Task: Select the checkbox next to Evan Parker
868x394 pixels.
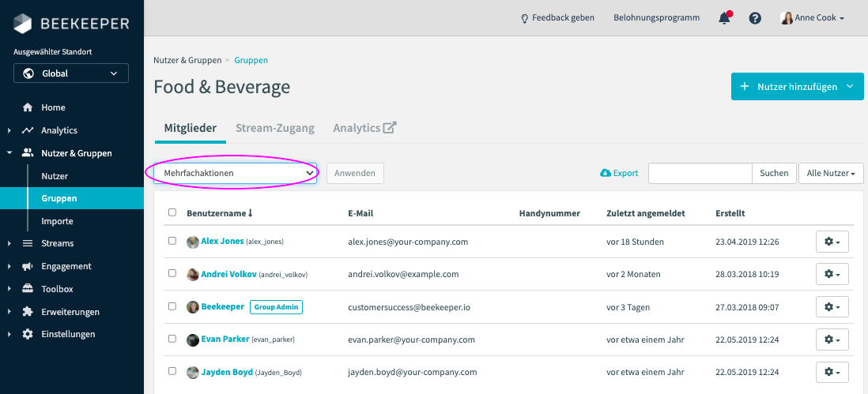Action: [x=172, y=339]
